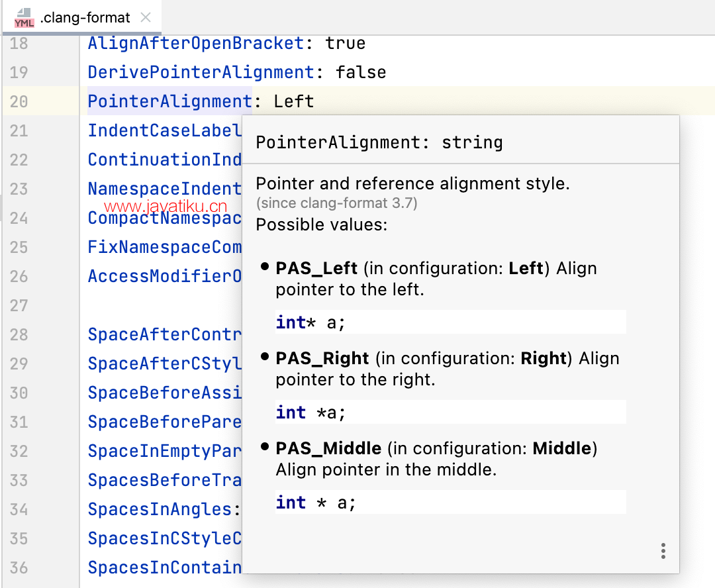The width and height of the screenshot is (715, 588).
Task: Click the IndentCaseLabels key on line 21
Action: point(164,131)
